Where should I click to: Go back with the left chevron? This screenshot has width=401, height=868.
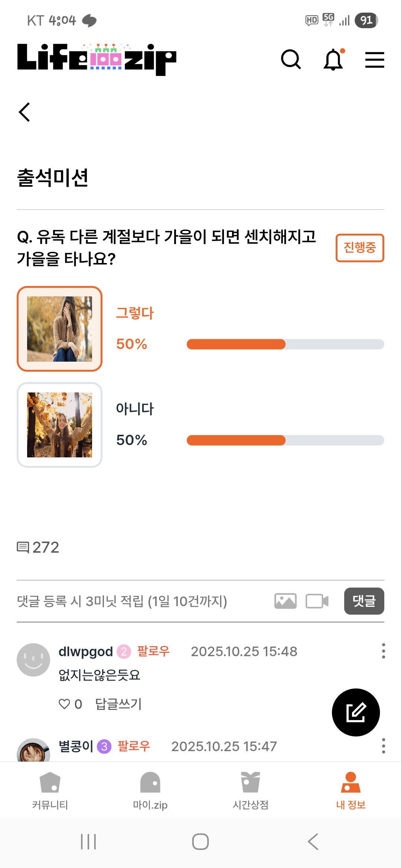(25, 112)
